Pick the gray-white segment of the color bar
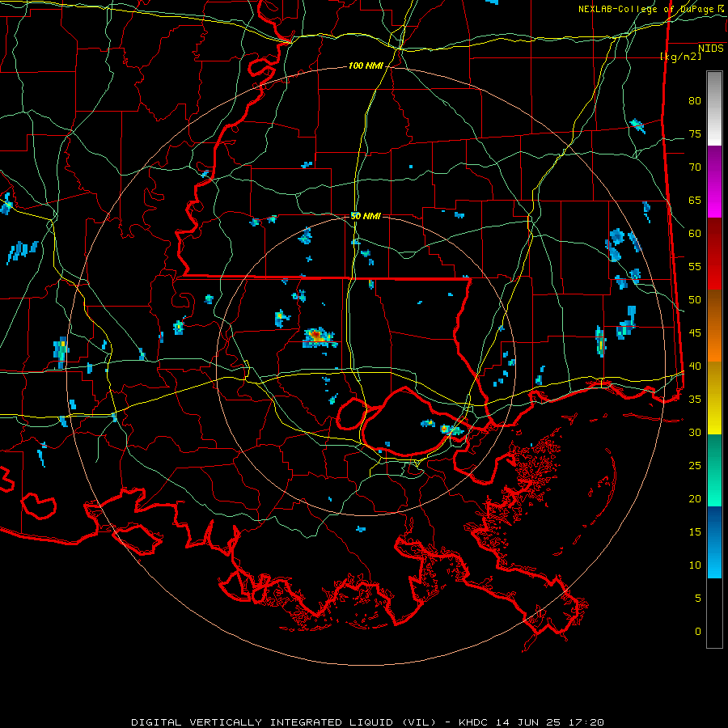The height and width of the screenshot is (728, 728). click(714, 108)
